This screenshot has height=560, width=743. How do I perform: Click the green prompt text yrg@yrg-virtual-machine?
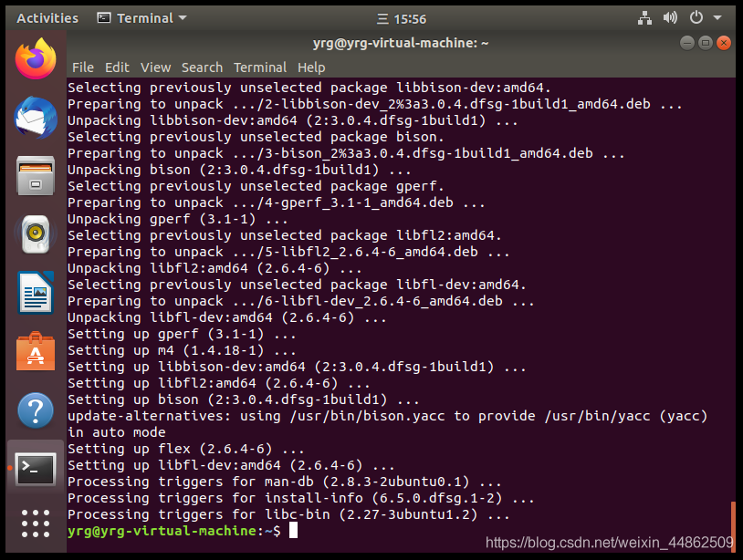coord(162,531)
